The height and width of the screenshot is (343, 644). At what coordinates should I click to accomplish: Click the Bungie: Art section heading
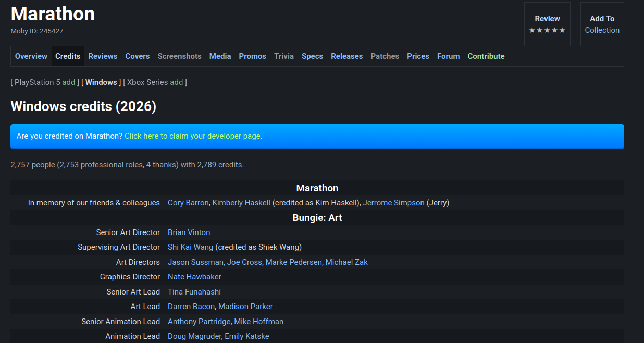(x=317, y=218)
